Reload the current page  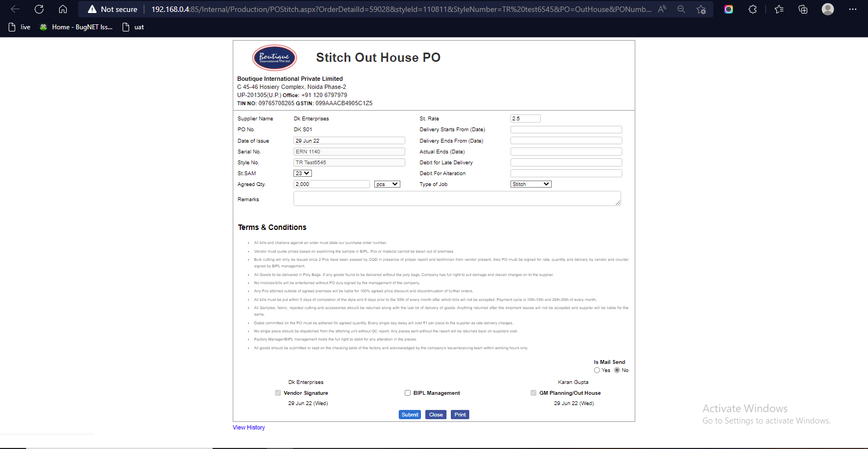click(x=39, y=9)
